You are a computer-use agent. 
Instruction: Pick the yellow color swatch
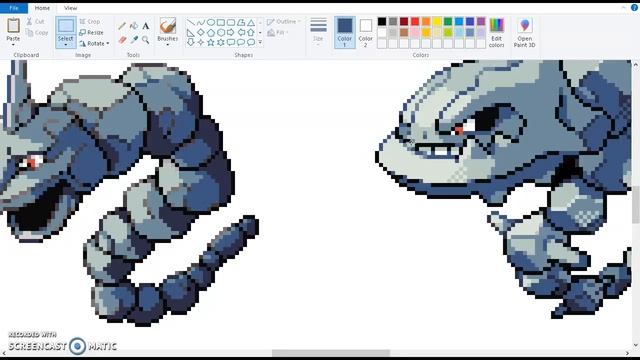coord(437,21)
